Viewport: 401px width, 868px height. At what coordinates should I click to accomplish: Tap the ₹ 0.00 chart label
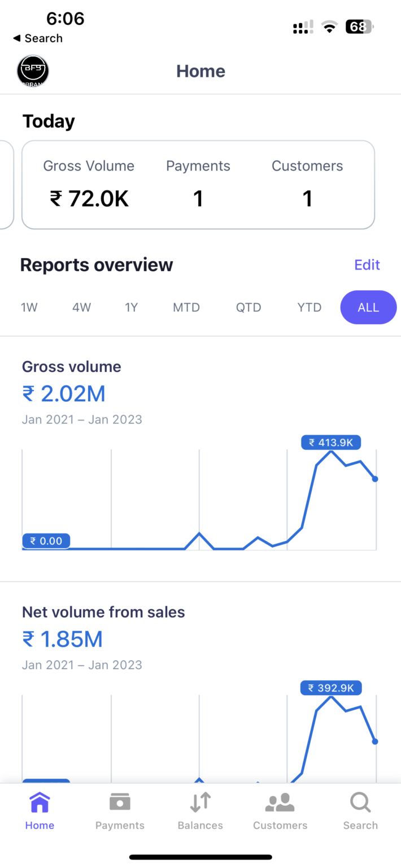click(x=46, y=541)
